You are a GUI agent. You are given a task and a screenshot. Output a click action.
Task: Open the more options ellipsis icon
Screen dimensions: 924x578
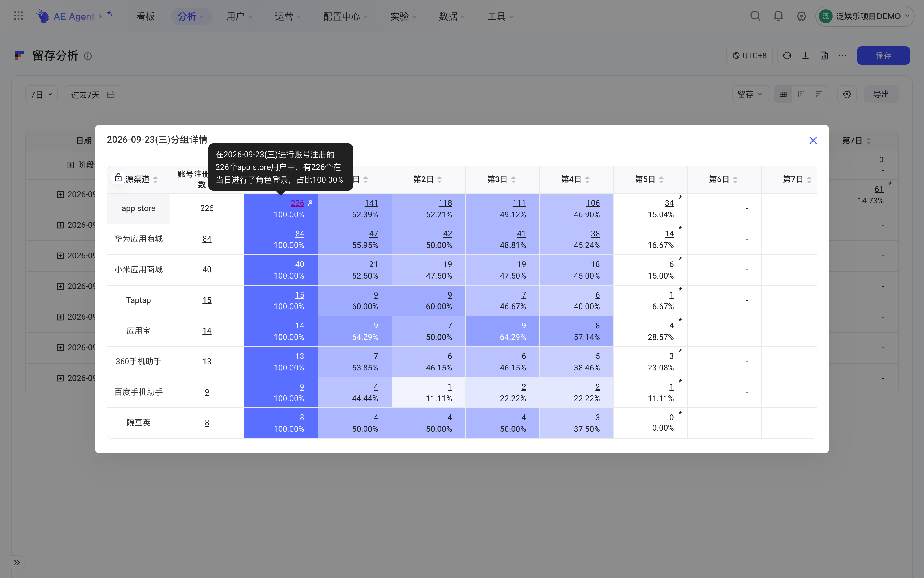[842, 56]
